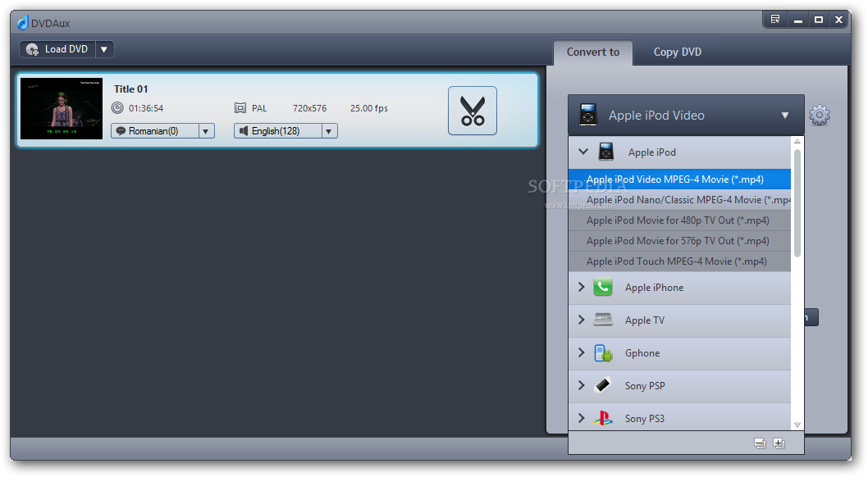Click the Gphone Android icon
Viewport: 868px width, 477px height.
click(x=603, y=352)
